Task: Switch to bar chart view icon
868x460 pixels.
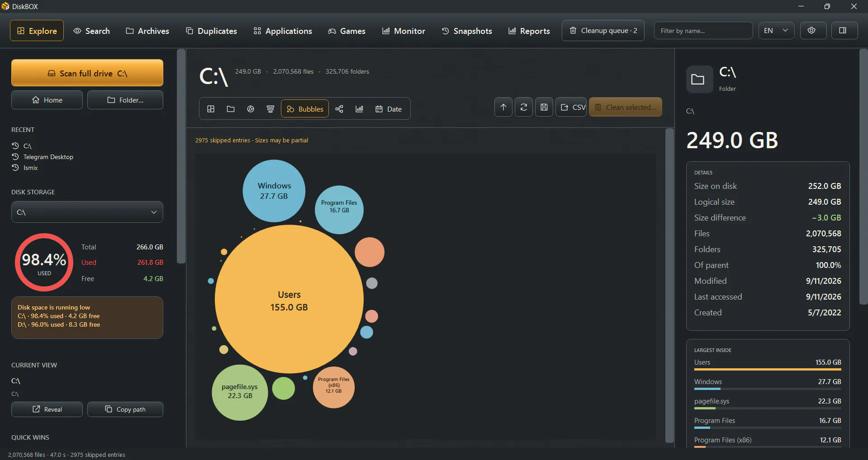Action: tap(360, 109)
